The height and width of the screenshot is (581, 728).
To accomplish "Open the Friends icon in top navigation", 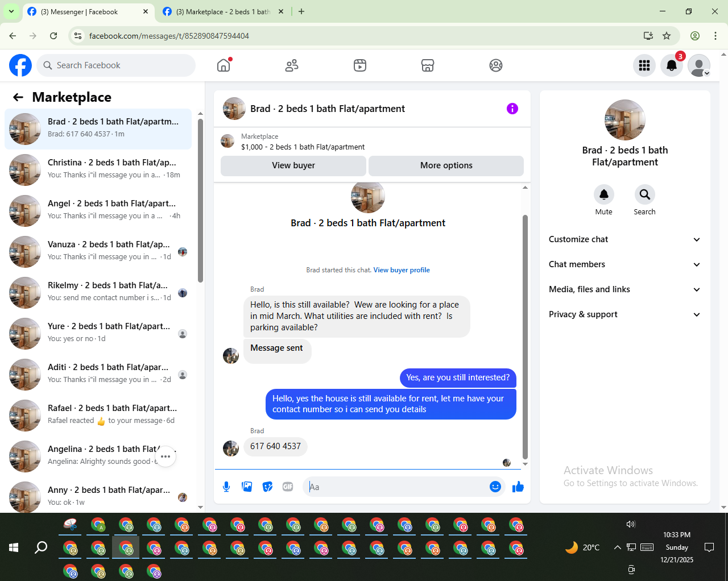I will tap(292, 65).
